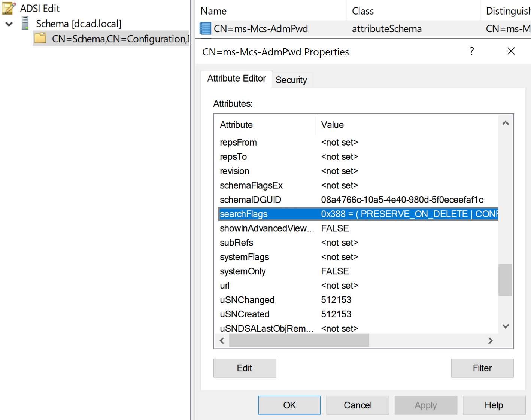Select the uSNCreated attribute row

358,314
